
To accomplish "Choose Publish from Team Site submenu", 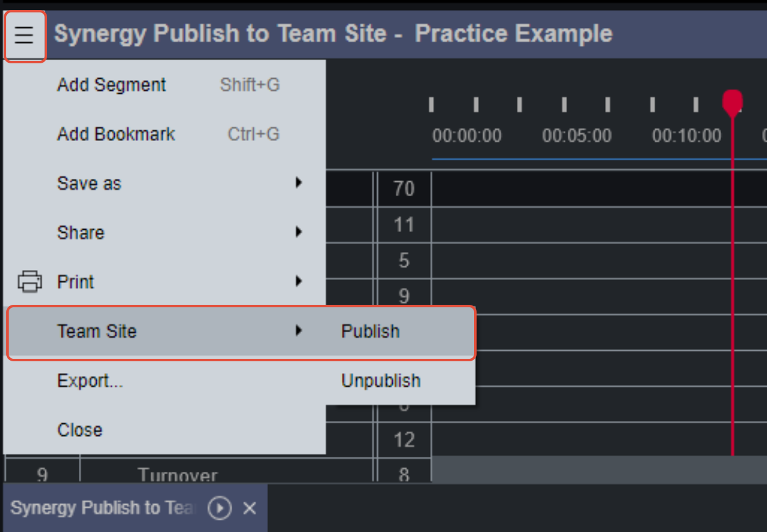I will click(400, 331).
